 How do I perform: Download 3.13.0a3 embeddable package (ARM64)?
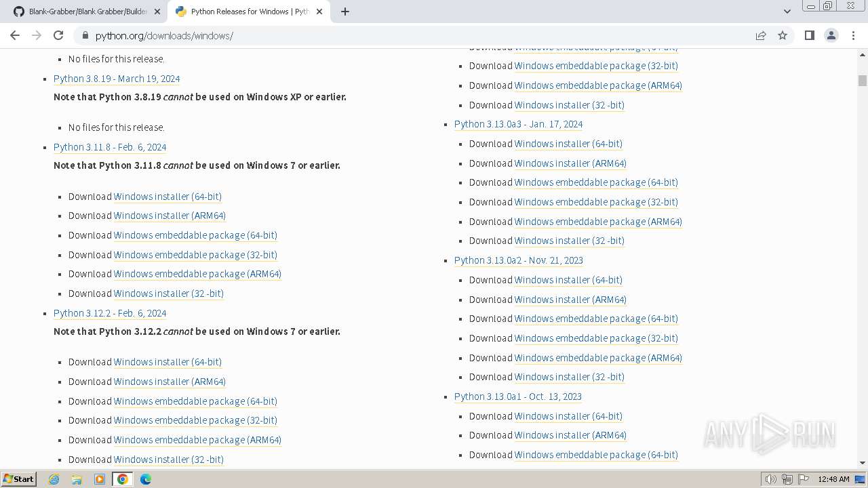coord(598,222)
